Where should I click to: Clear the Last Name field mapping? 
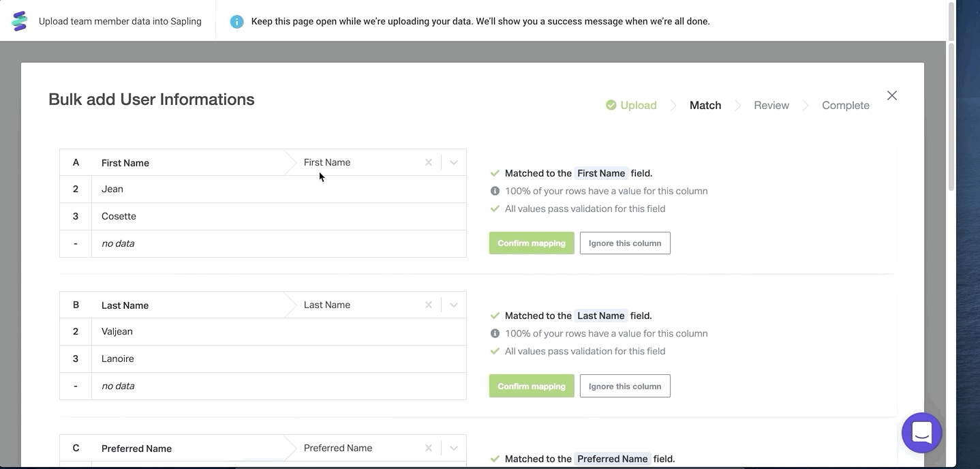point(429,305)
